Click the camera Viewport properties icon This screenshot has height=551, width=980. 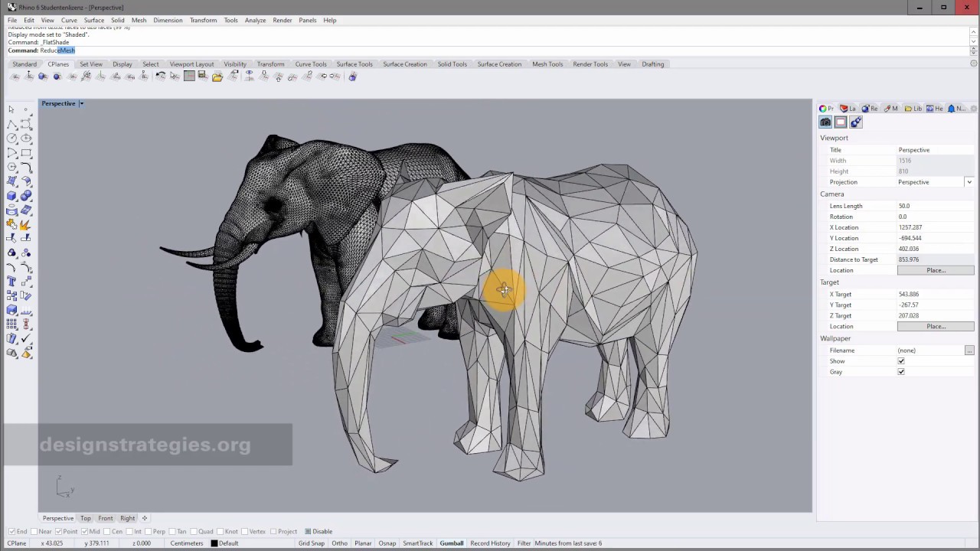tap(825, 122)
